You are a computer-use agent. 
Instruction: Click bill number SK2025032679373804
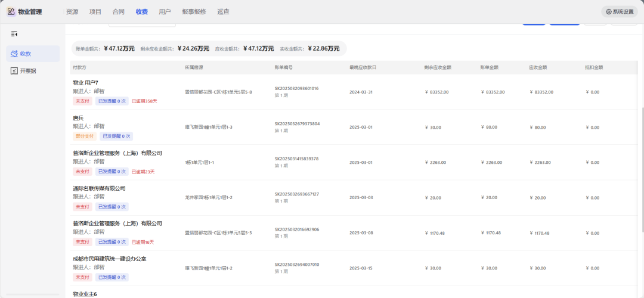pyautogui.click(x=297, y=123)
